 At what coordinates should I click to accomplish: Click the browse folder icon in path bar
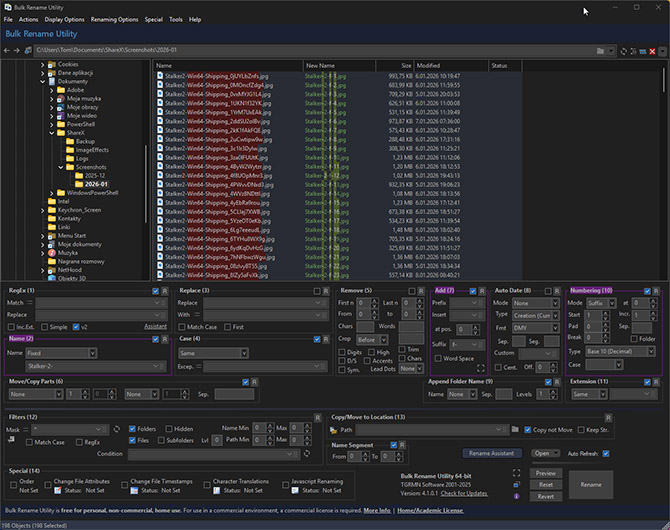(x=600, y=50)
